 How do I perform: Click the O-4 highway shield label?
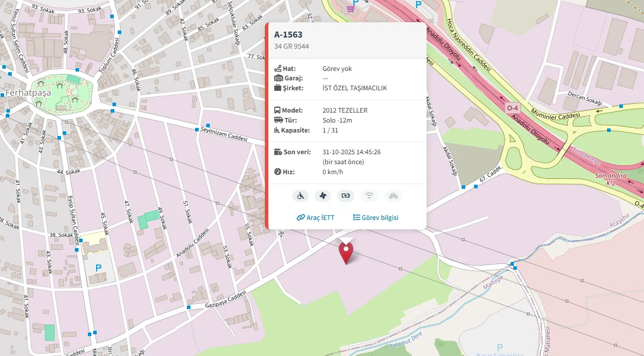pos(513,108)
